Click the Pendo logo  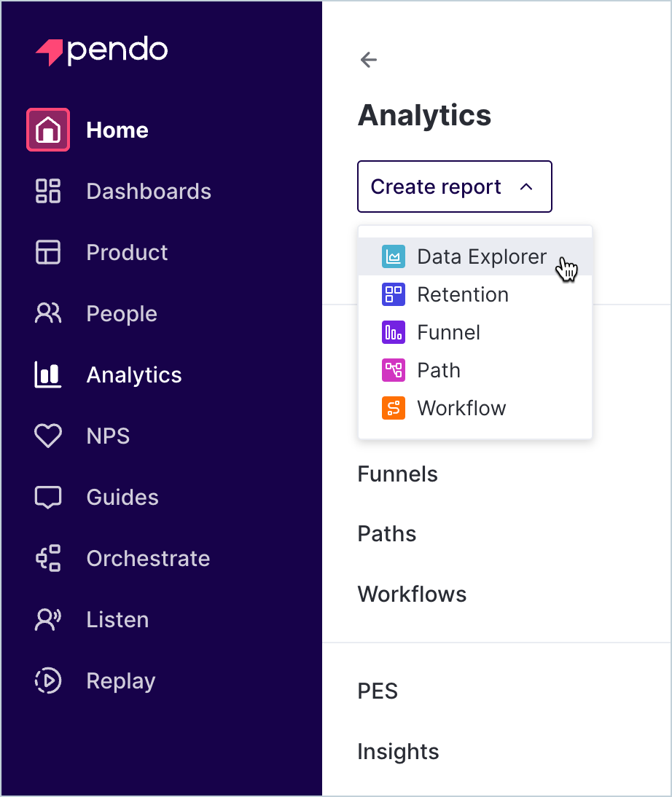[102, 50]
